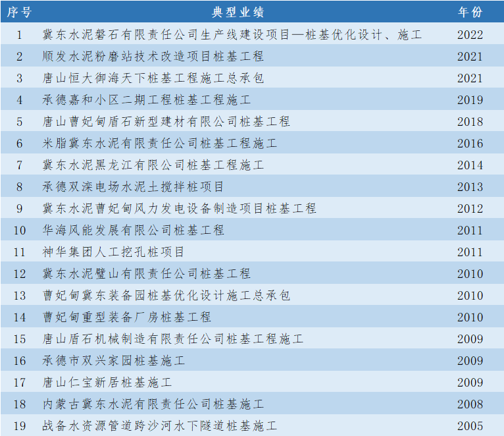
Task: Select 顺发水泥粉磨站技术改造项目桩基工程 cell
Action: coord(153,56)
